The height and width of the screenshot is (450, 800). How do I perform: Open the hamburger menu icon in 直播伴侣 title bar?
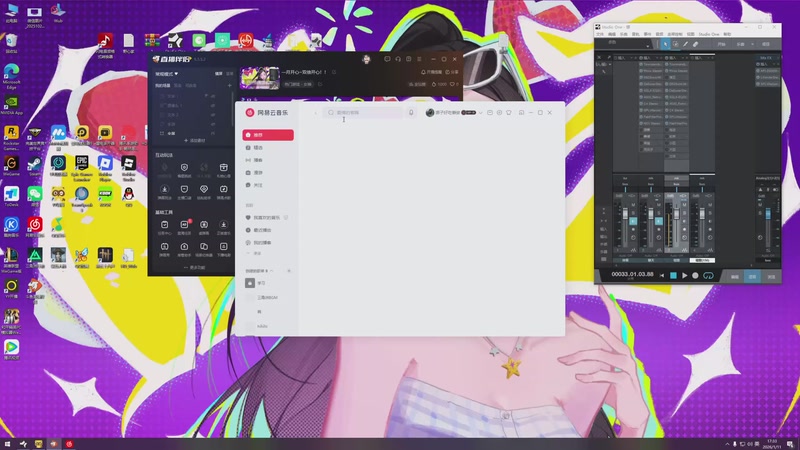click(x=419, y=59)
